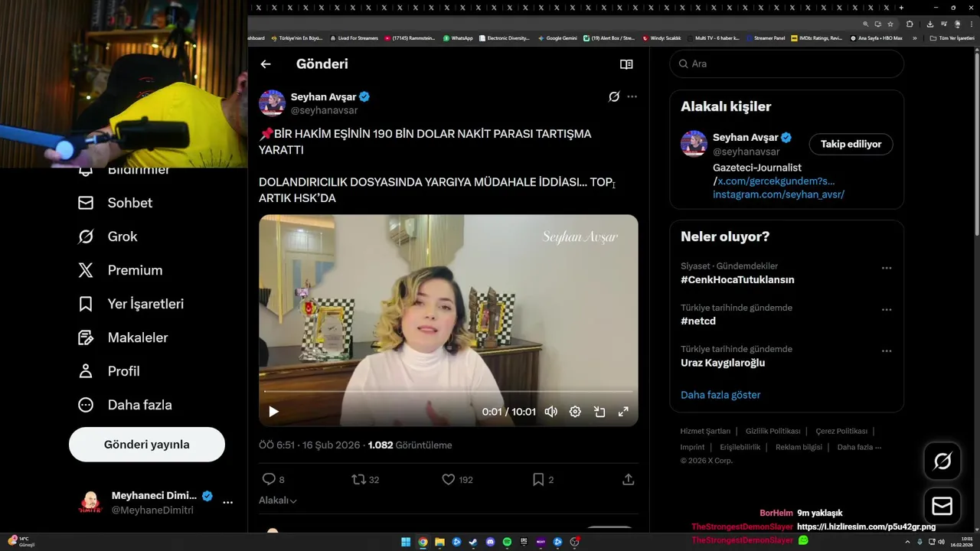The height and width of the screenshot is (551, 980).
Task: Open the Tüm Yer İşaretleri folder
Action: click(952, 38)
